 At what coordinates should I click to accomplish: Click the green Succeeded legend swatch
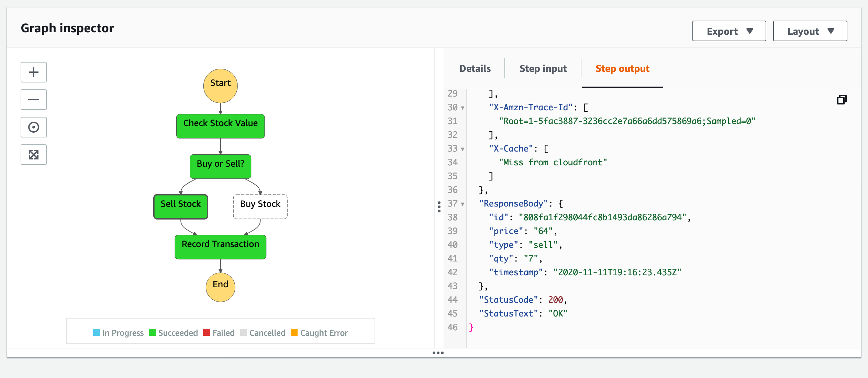(152, 332)
